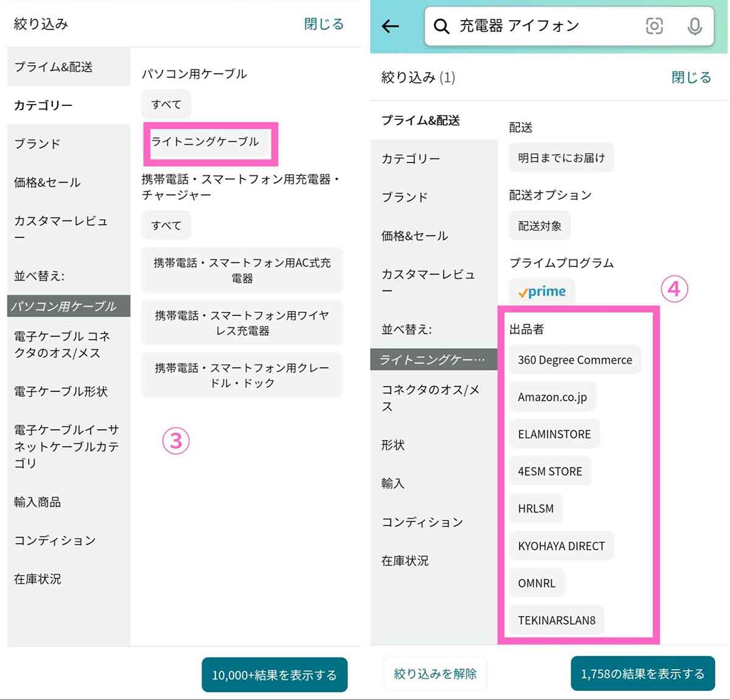Select 携帯電話・スマートフォン用クレードル・ドック chip
Screen dimensions: 730x700
point(242,375)
